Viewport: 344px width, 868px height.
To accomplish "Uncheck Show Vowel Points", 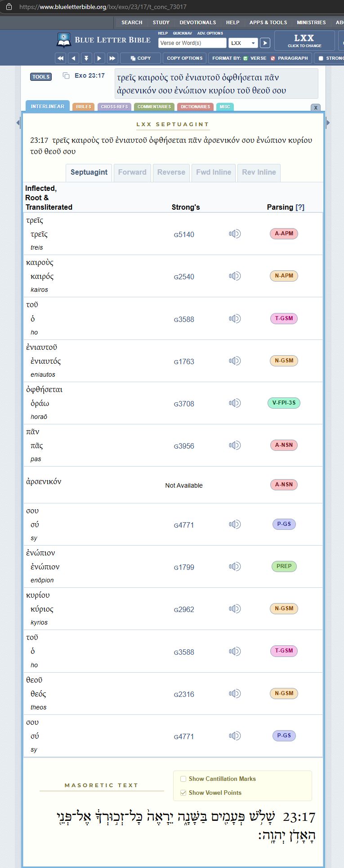I will (x=183, y=793).
